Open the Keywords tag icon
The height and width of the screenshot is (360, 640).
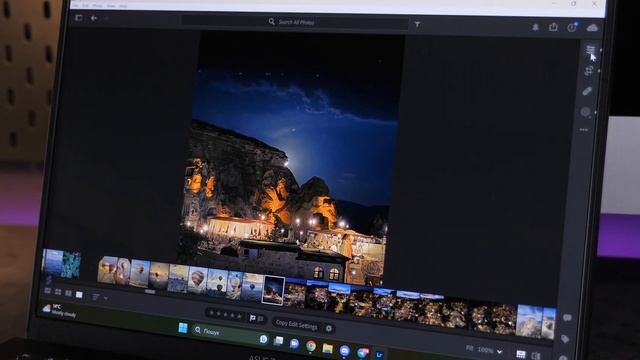pyautogui.click(x=565, y=338)
